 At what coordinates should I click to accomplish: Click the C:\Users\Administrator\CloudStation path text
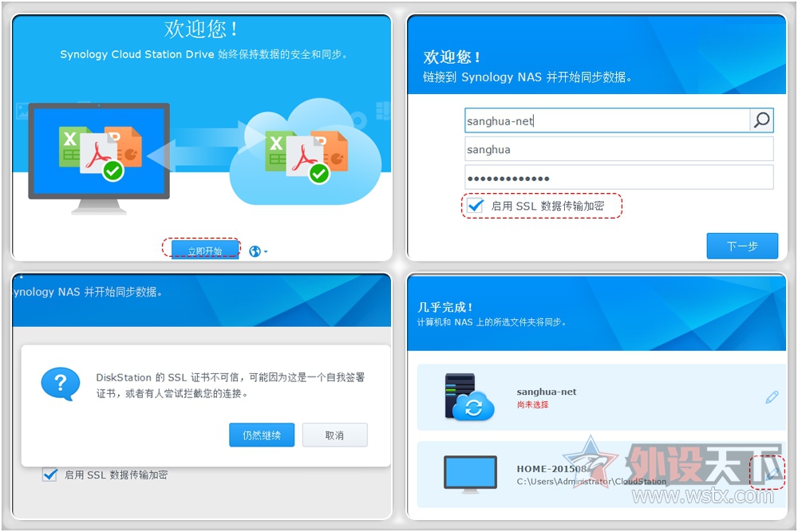pyautogui.click(x=591, y=481)
